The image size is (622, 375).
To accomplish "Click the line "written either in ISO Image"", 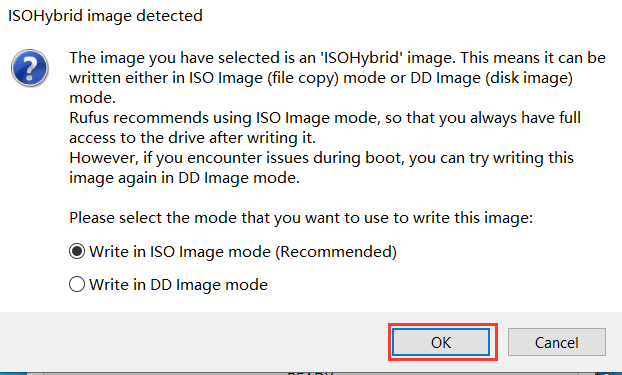I will (x=321, y=78).
